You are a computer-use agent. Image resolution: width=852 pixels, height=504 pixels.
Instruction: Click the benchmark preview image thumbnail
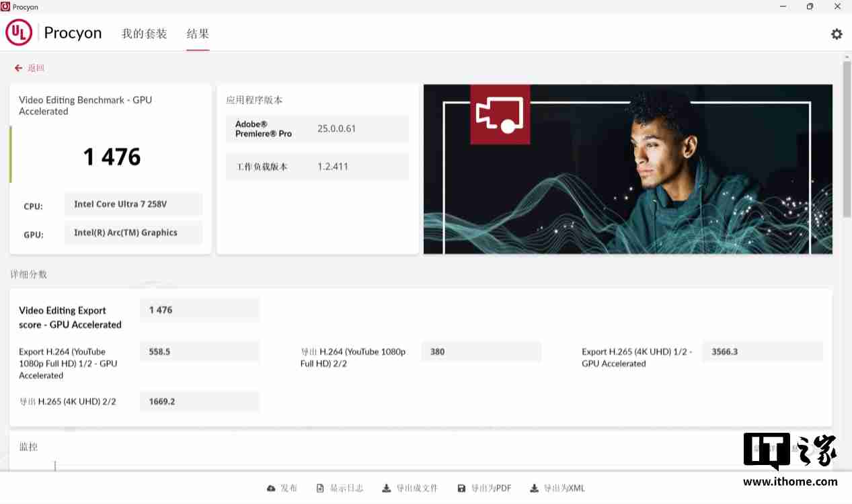[627, 169]
